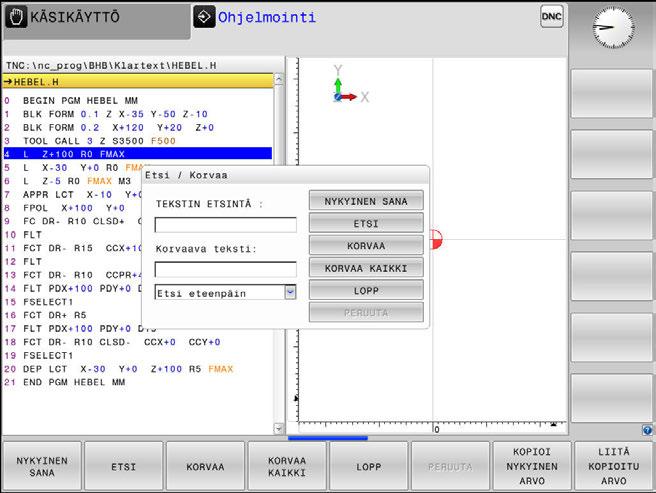
Task: Open the blue help question mark icon
Action: coord(647,430)
